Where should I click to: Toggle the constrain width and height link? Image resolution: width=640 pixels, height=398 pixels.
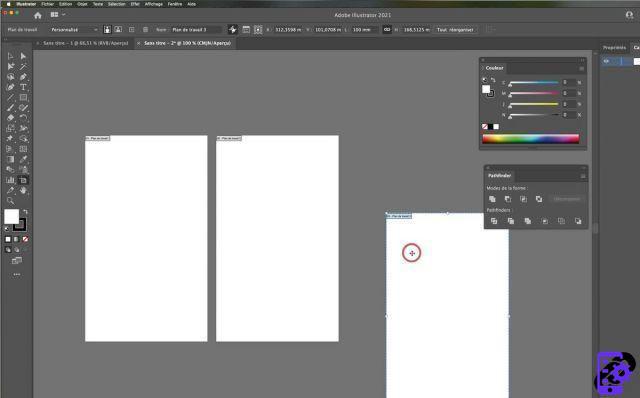point(387,29)
